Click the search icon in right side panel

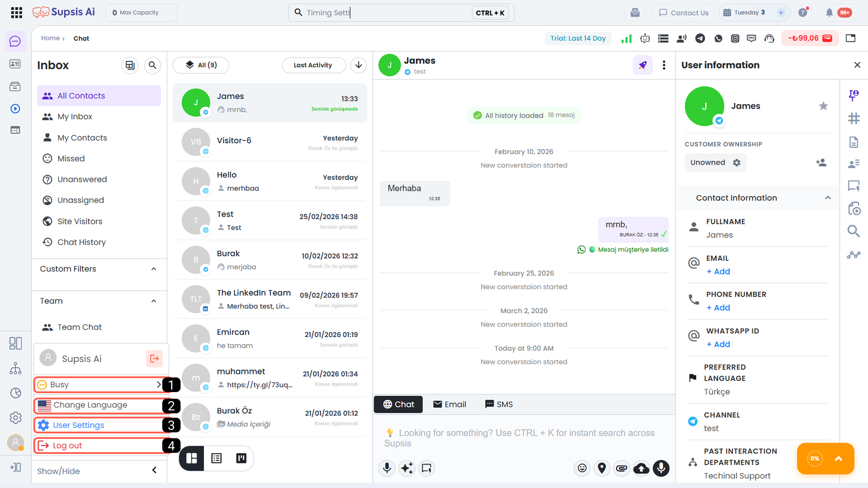[x=854, y=231]
